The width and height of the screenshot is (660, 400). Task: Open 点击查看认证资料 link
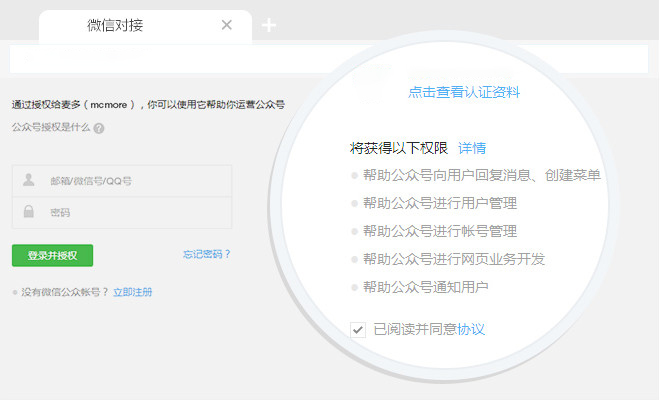[x=464, y=92]
